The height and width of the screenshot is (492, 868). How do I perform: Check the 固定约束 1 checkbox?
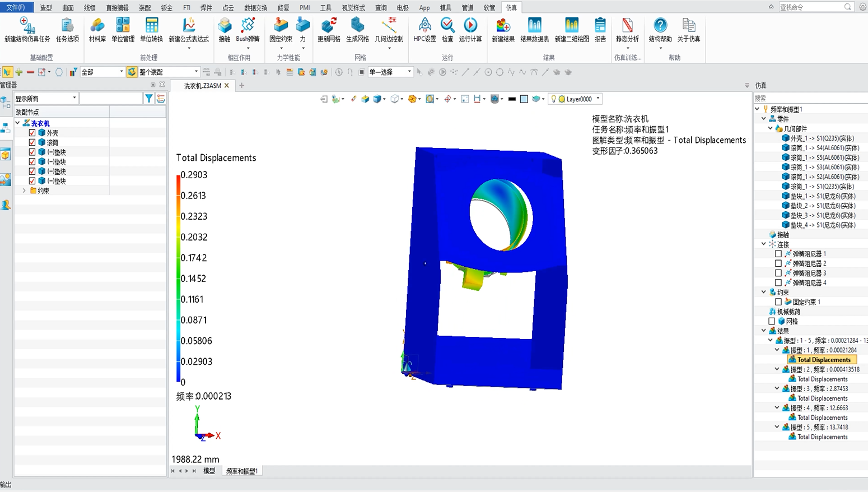[778, 302]
